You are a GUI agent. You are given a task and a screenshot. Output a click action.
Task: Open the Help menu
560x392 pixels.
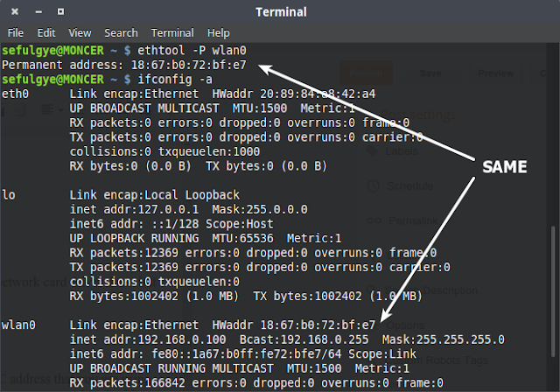pyautogui.click(x=218, y=33)
